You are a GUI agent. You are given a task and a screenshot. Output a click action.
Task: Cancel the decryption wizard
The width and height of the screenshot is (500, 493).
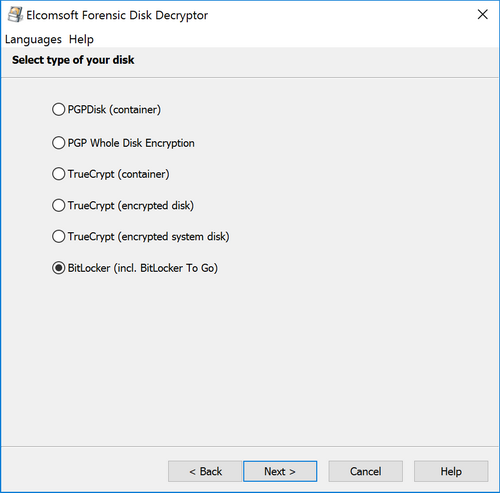365,471
